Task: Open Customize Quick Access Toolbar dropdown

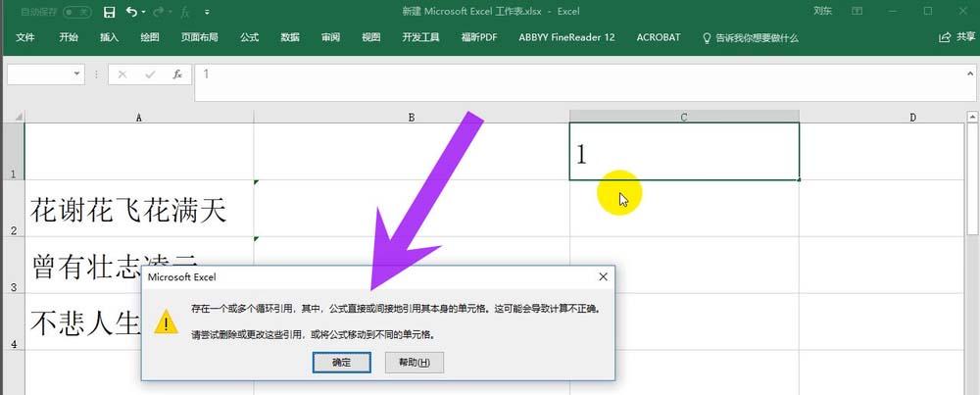Action: [207, 12]
